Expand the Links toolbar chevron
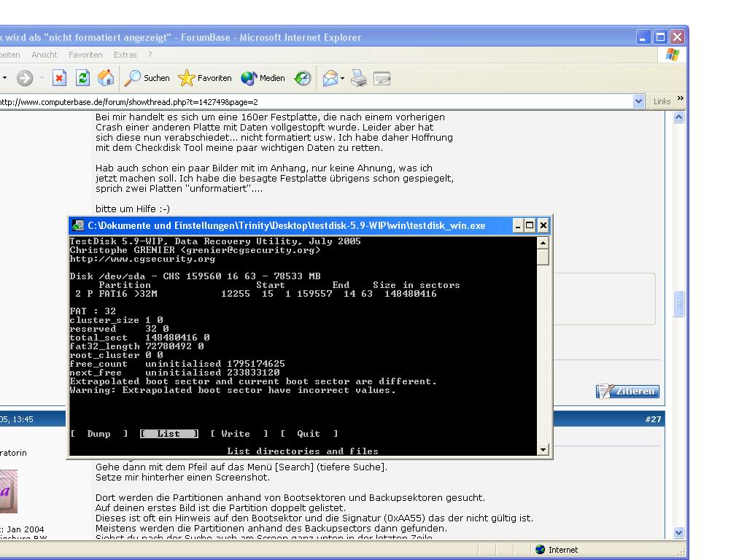747x560 pixels. [681, 98]
